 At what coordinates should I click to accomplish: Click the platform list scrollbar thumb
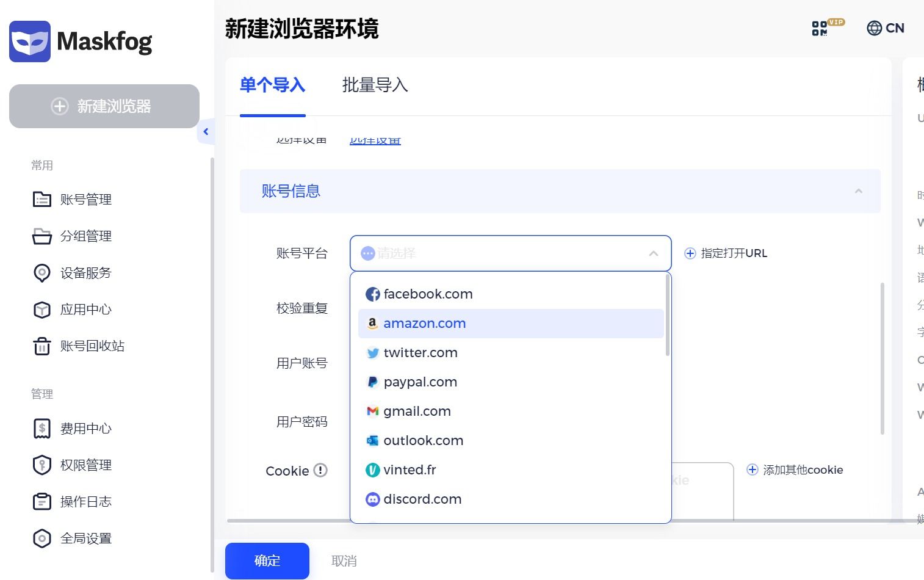668,315
